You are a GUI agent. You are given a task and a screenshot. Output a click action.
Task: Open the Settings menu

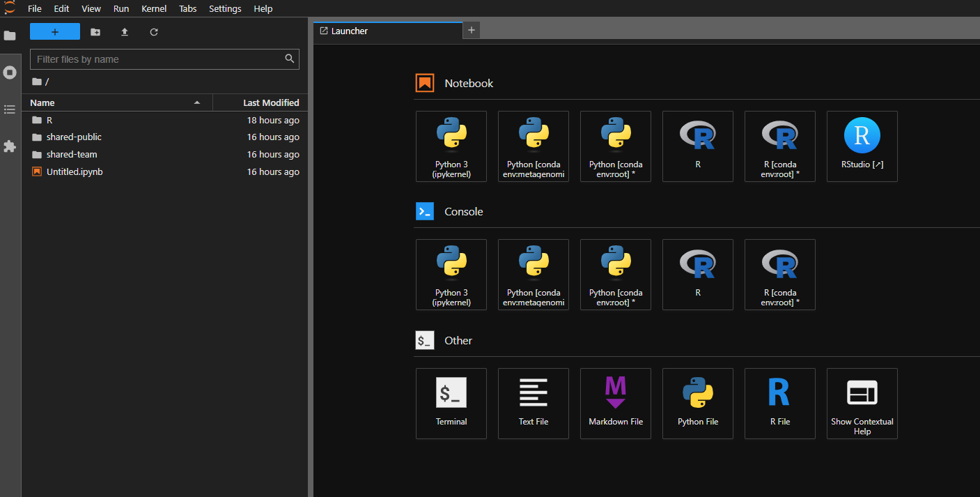[x=224, y=8]
